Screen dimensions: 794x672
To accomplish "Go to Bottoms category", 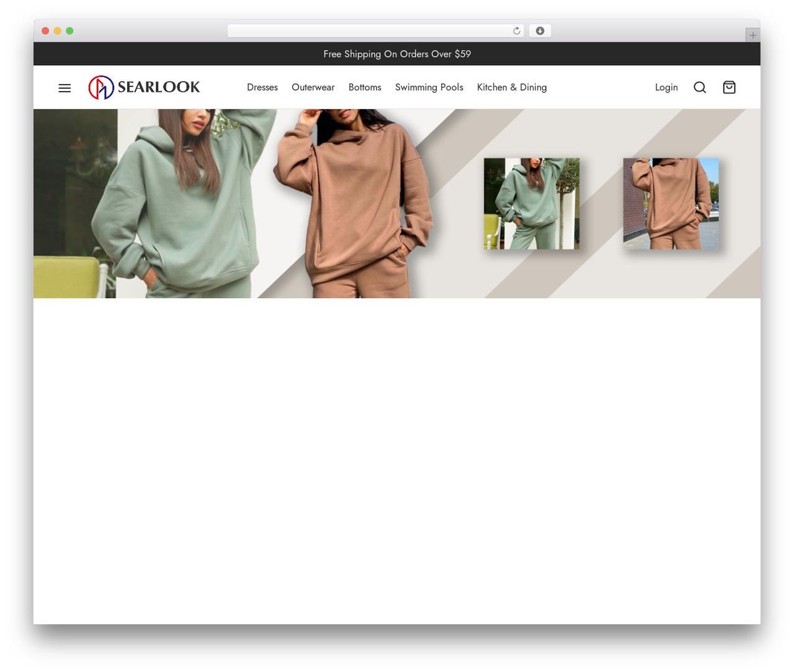I will click(365, 87).
